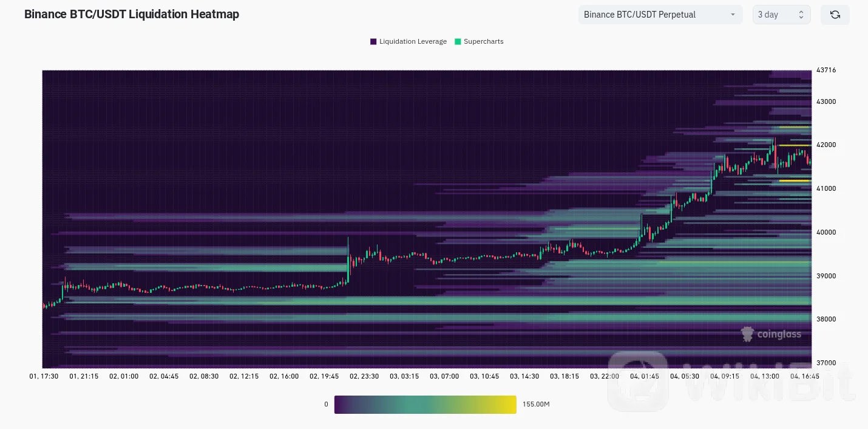Click the pair selector dropdown caret
Viewport: 868px width, 429px height.
pyautogui.click(x=733, y=15)
